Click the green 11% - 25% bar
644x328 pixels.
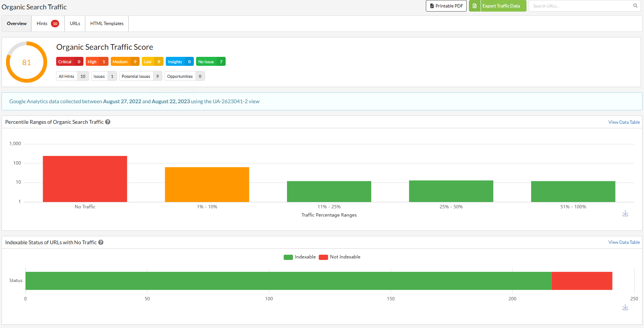[x=329, y=191]
